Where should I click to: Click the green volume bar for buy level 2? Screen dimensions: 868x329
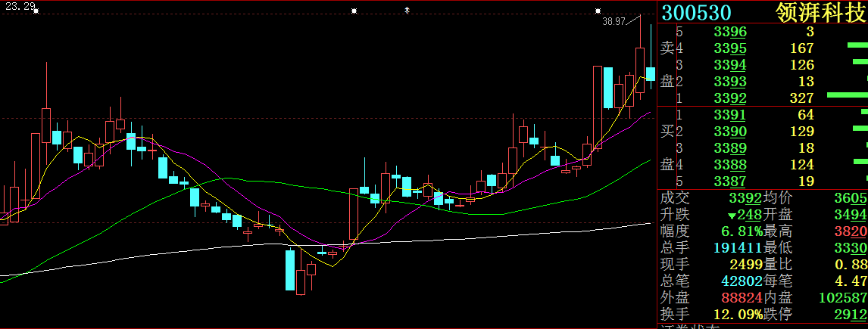pos(860,129)
